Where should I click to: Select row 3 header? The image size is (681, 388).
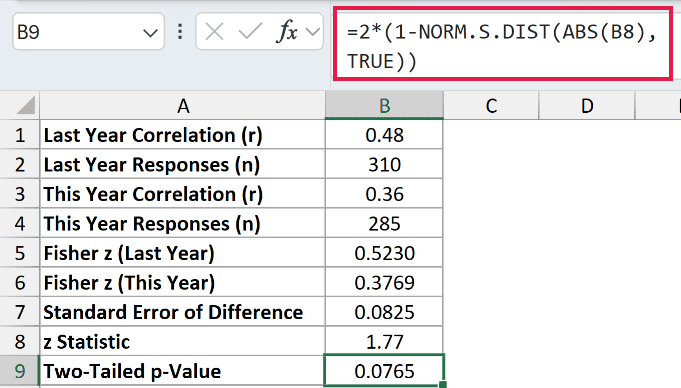pyautogui.click(x=20, y=194)
